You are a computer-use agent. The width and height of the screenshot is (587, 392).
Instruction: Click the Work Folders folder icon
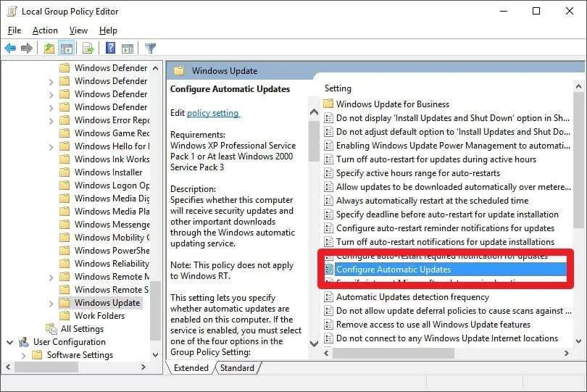click(64, 316)
